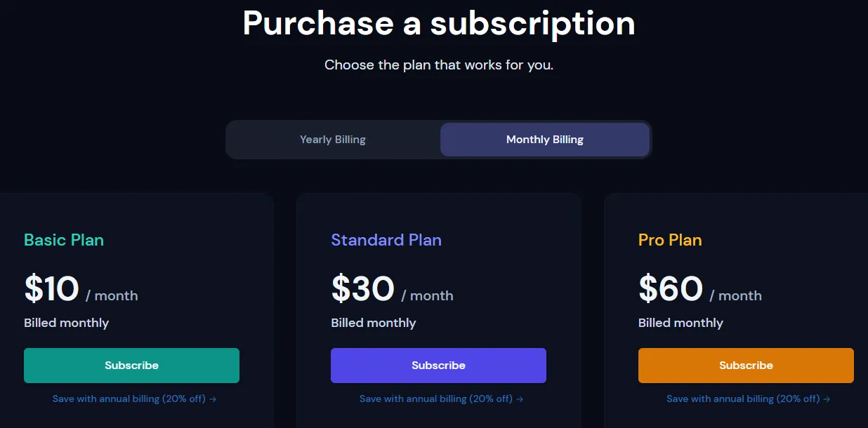Click the Choose the plan subtitle text
This screenshot has width=868, height=428.
click(439, 65)
